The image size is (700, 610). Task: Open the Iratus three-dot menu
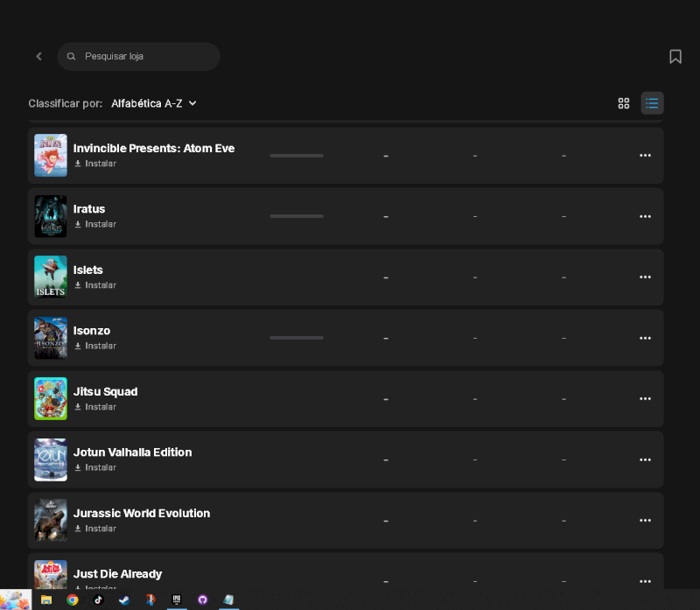click(x=645, y=216)
